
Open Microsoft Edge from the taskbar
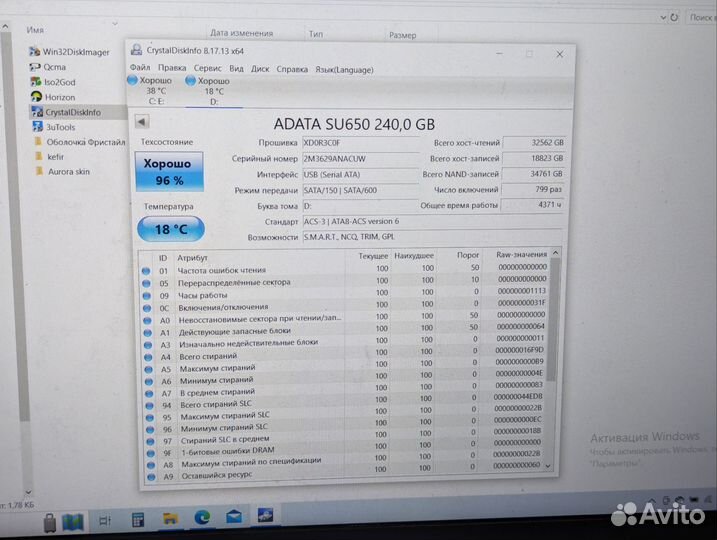coord(202,518)
